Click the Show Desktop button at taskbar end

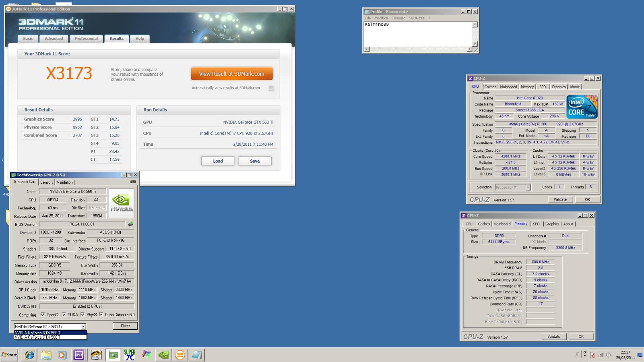(641, 355)
